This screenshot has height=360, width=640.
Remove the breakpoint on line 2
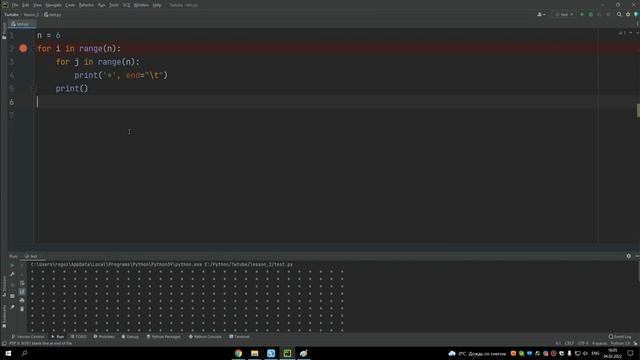(23, 49)
